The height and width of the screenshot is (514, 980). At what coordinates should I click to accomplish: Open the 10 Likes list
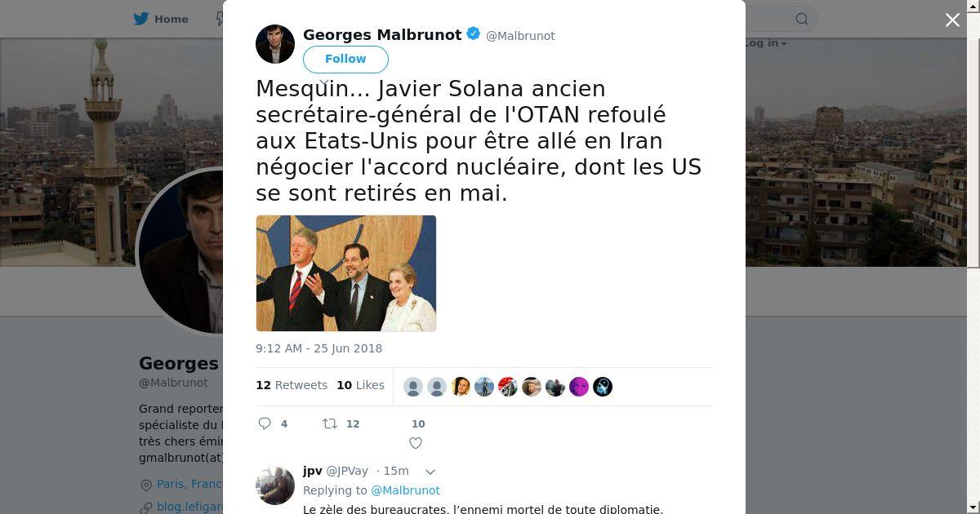coord(360,385)
